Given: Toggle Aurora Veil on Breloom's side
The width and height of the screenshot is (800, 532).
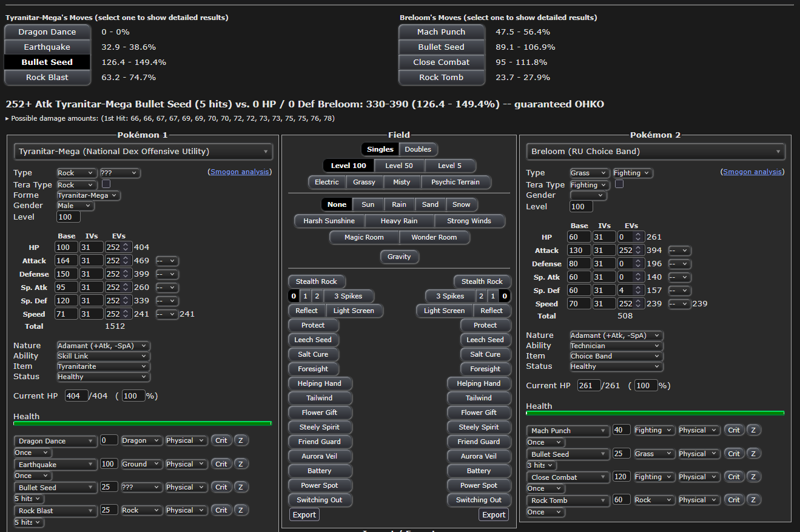Looking at the screenshot, I should tap(479, 456).
